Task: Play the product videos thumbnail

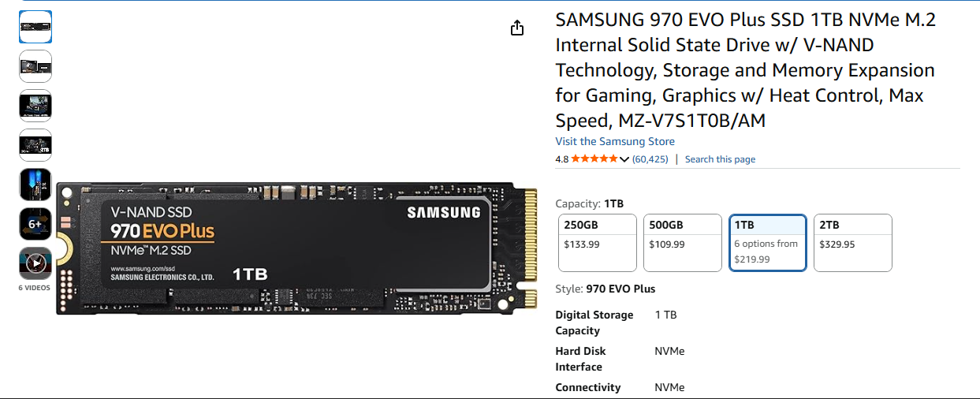Action: tap(35, 263)
